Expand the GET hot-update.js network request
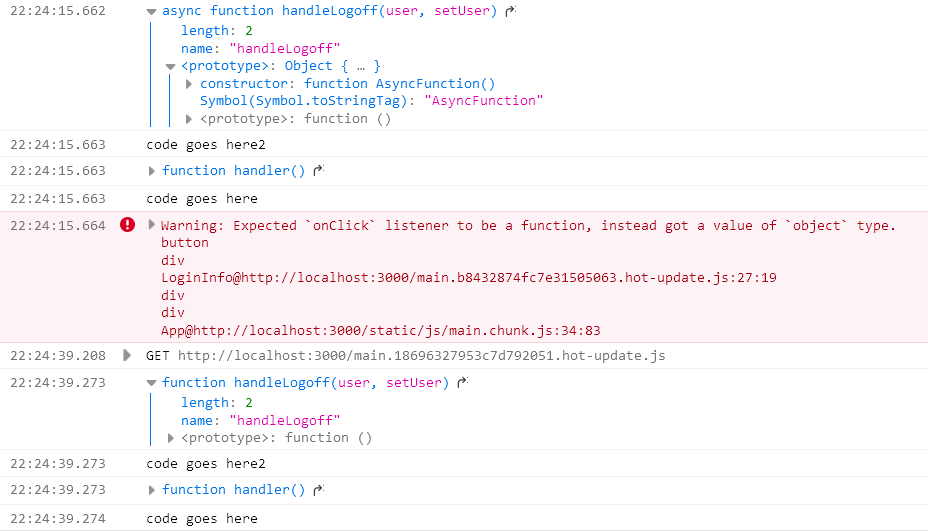 (x=127, y=355)
